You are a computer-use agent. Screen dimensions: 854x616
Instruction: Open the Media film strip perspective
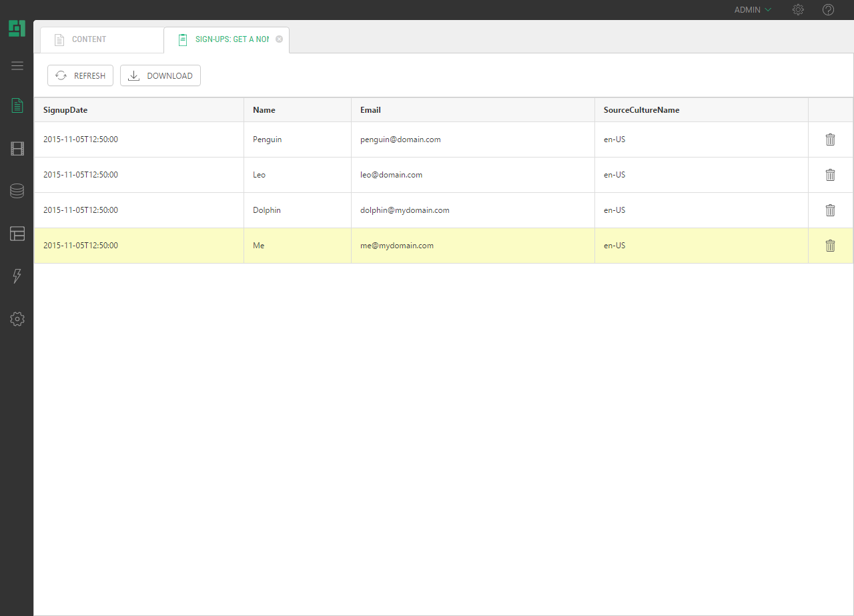point(17,149)
